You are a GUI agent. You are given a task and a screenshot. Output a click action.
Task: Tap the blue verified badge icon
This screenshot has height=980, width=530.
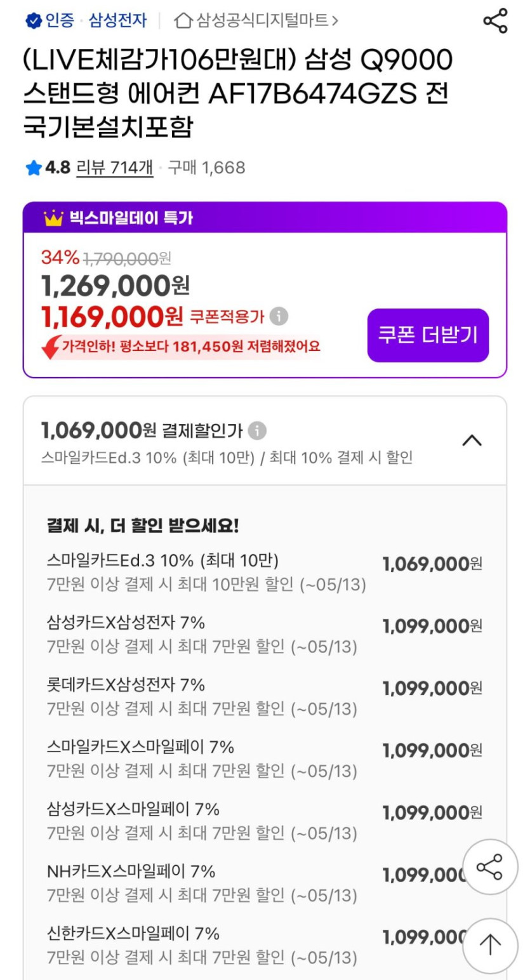pyautogui.click(x=33, y=21)
